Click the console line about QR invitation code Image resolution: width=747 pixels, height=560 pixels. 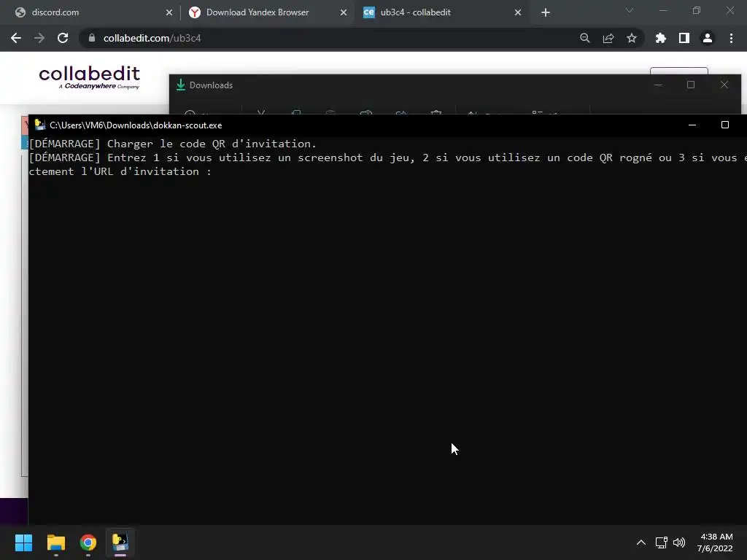point(172,144)
